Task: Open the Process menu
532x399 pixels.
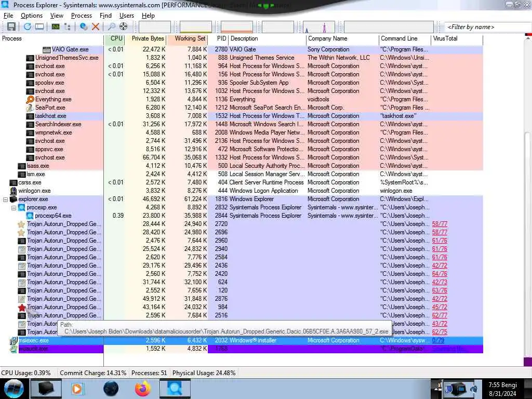Action: point(82,16)
